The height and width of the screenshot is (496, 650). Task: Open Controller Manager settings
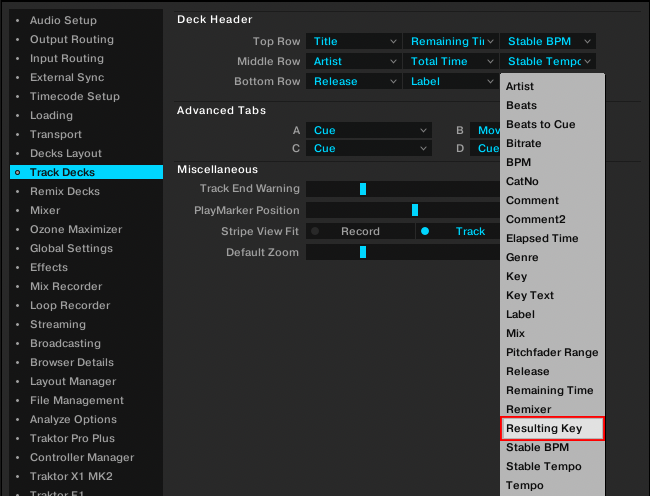pyautogui.click(x=80, y=457)
